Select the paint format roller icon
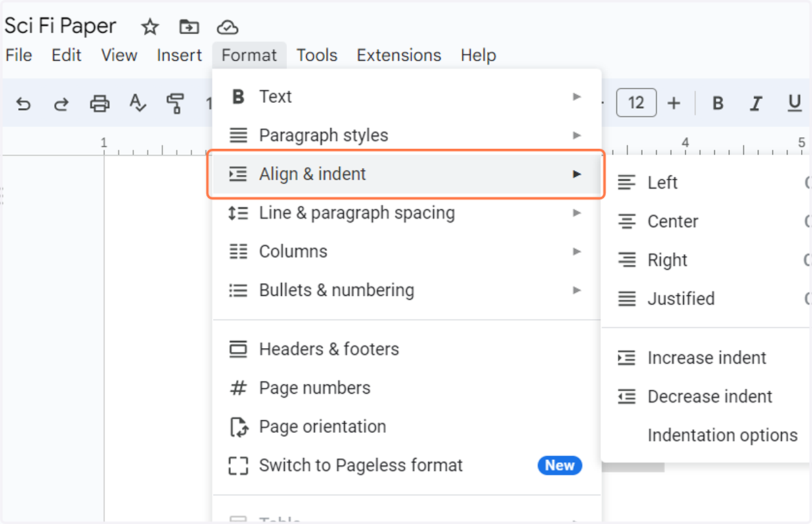The image size is (812, 524). pos(175,103)
